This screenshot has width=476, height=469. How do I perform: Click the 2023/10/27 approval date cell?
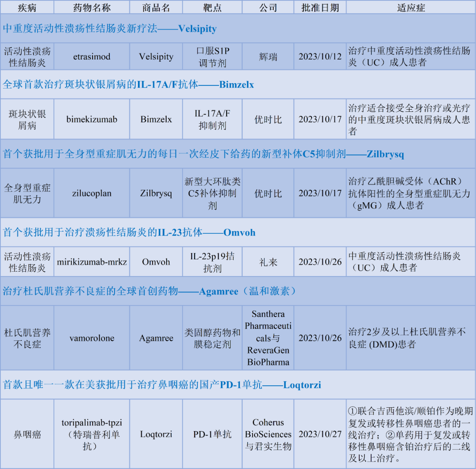[x=320, y=434]
